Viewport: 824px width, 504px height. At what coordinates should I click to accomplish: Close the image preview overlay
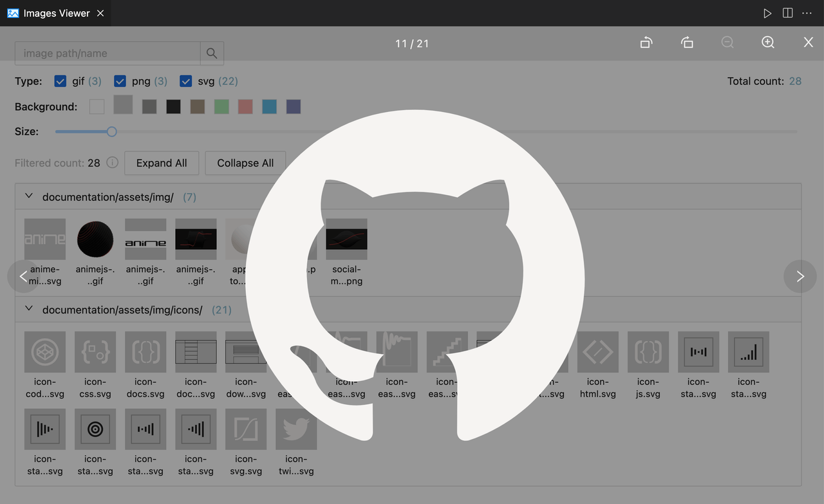tap(808, 42)
